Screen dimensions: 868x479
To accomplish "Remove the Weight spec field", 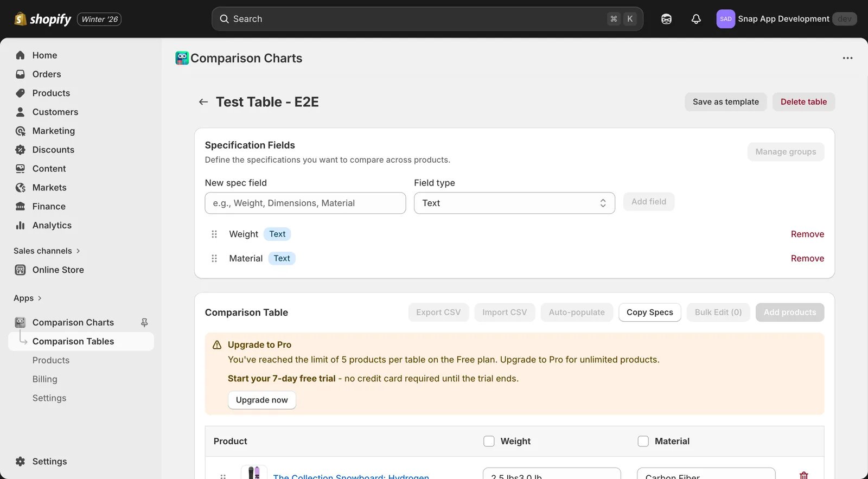I will pos(807,234).
